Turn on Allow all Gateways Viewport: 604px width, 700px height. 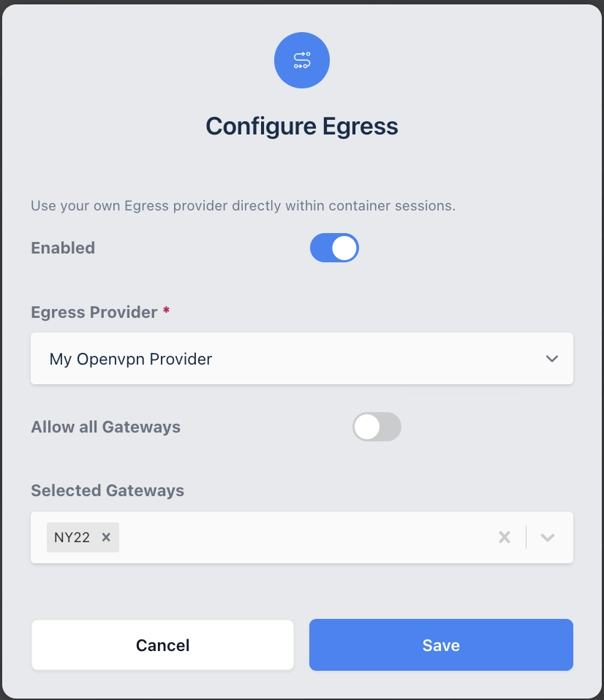(x=377, y=427)
